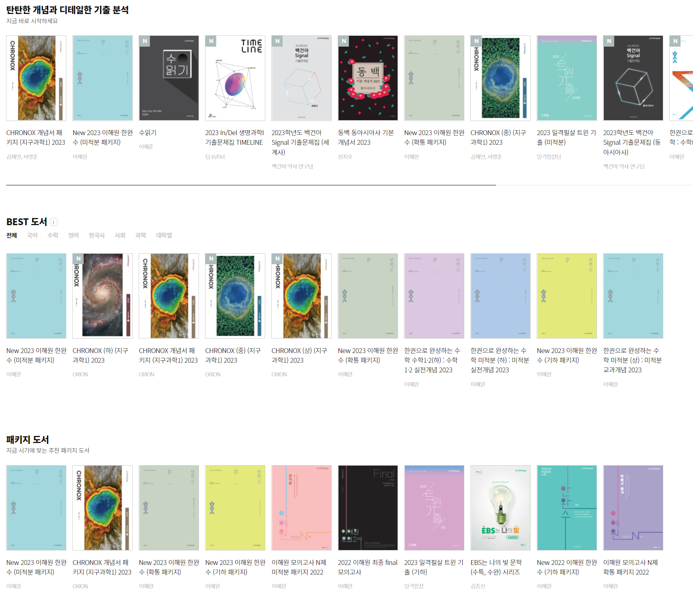Open 동백 동아시아사 기본 개념서 2023 title
This screenshot has width=693, height=616.
coord(366,138)
